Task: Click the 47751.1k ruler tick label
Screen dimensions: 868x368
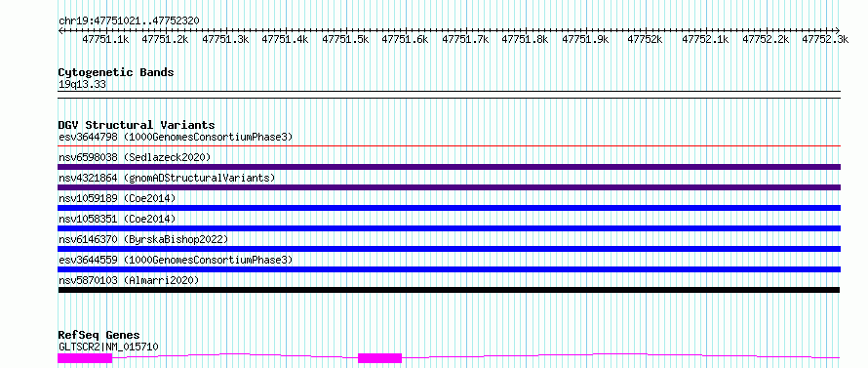Action: (x=105, y=39)
